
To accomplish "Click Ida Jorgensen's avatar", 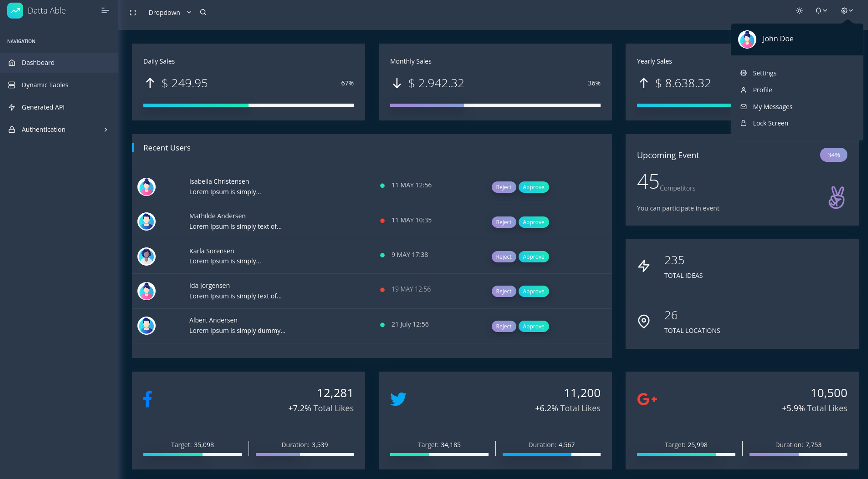I will click(146, 291).
